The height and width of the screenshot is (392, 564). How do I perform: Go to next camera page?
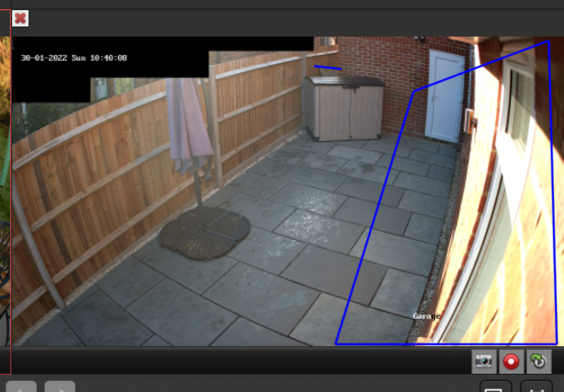click(x=60, y=387)
